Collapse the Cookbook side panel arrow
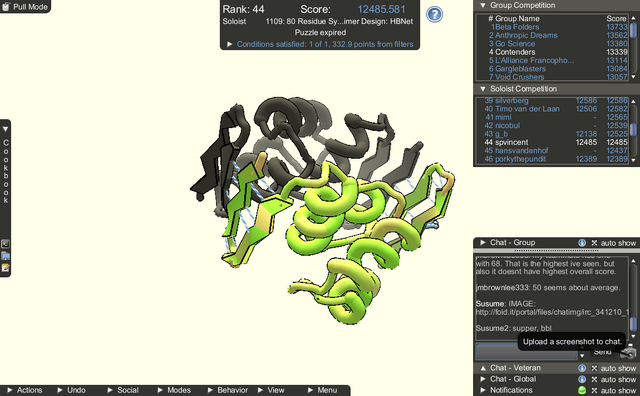This screenshot has width=640, height=396. click(5, 129)
